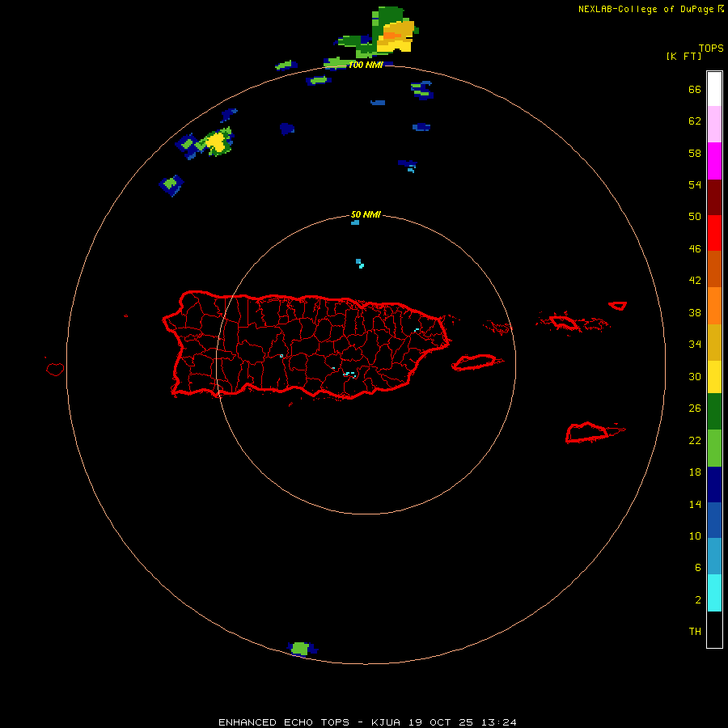Click the light pink 62 swatch

714,125
